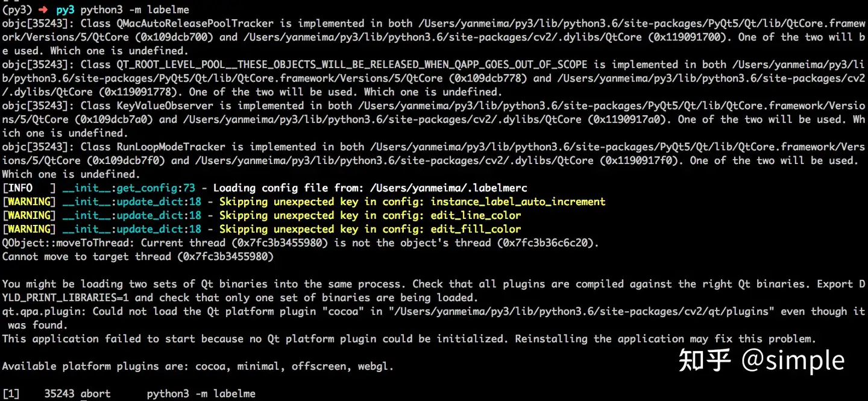This screenshot has height=401, width=868.
Task: Click the [INFO ] log tag
Action: (29, 188)
